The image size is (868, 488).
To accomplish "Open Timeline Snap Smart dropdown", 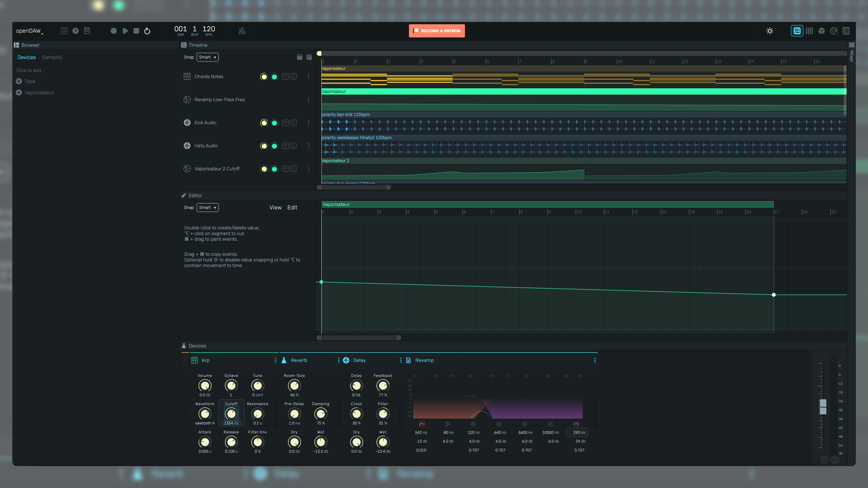I will (208, 57).
